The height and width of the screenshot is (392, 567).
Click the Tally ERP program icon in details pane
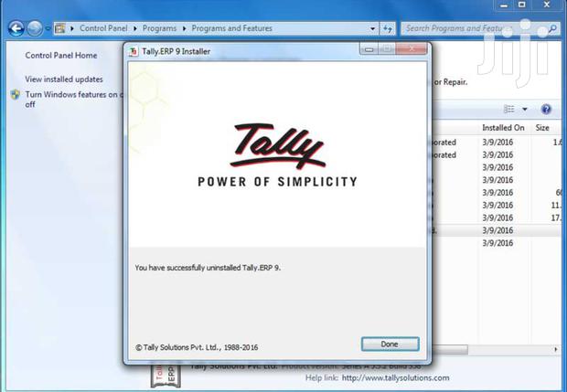166,375
